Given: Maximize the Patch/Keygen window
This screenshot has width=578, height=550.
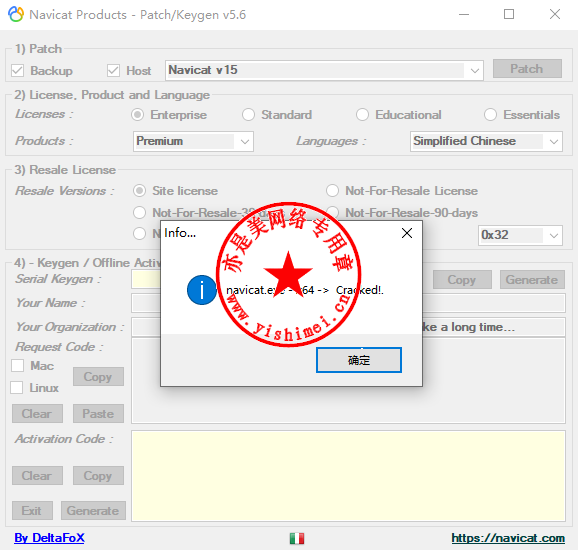Looking at the screenshot, I should tap(509, 14).
